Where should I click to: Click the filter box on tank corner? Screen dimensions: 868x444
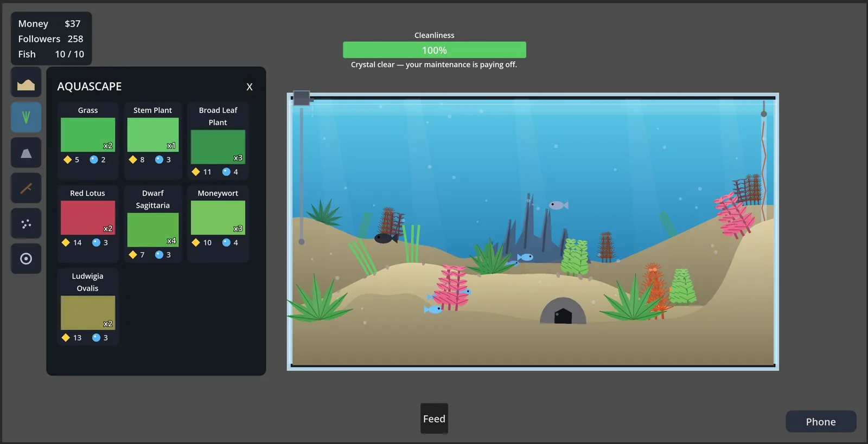point(302,98)
